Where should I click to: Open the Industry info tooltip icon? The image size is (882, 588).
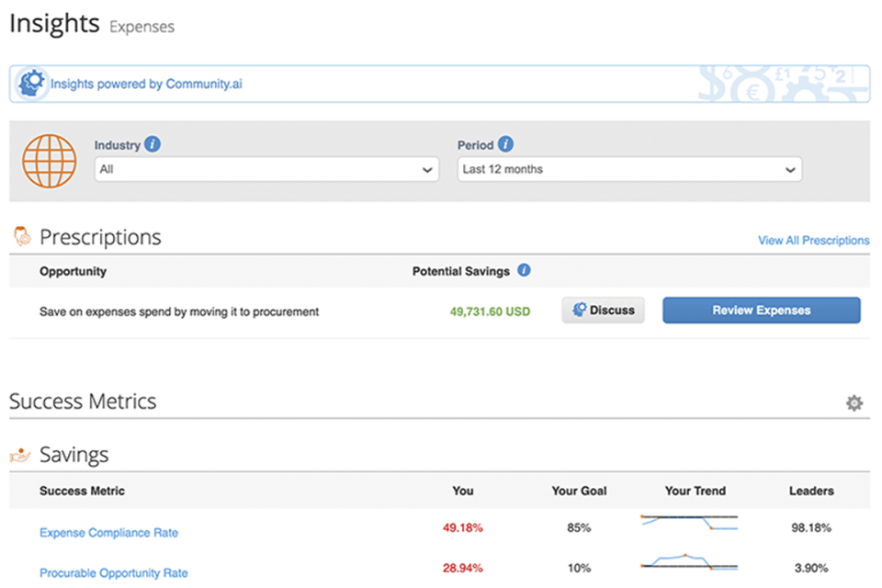[x=153, y=144]
